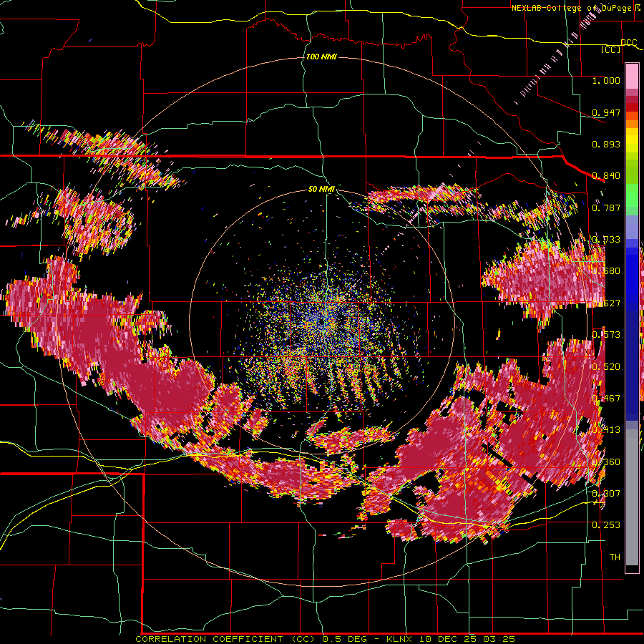The image size is (644, 644).
Task: Click the 0.893 color scale value
Action: click(606, 144)
